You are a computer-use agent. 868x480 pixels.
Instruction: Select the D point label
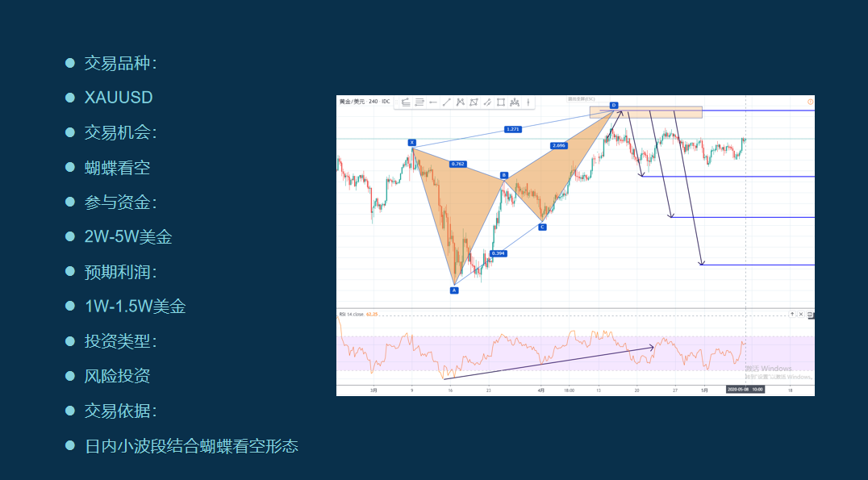coord(613,105)
